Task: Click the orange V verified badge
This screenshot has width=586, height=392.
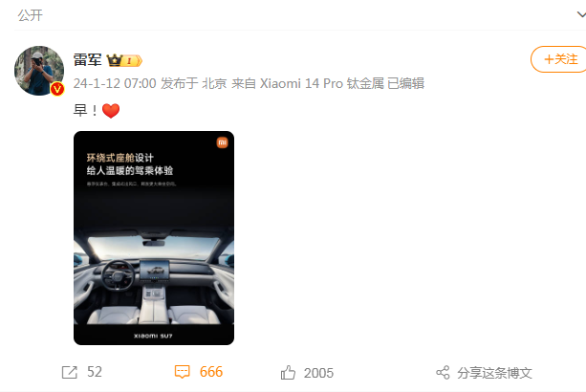Action: (x=57, y=89)
